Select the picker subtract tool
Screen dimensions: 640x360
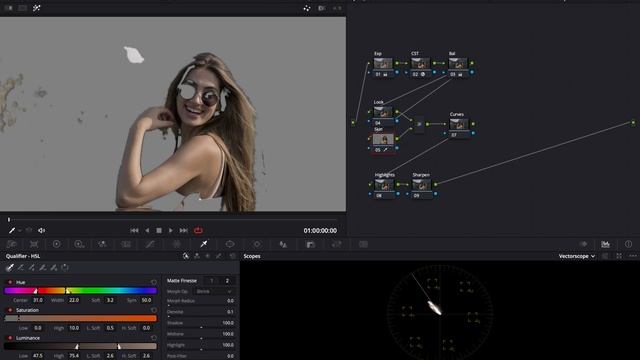[x=21, y=268]
